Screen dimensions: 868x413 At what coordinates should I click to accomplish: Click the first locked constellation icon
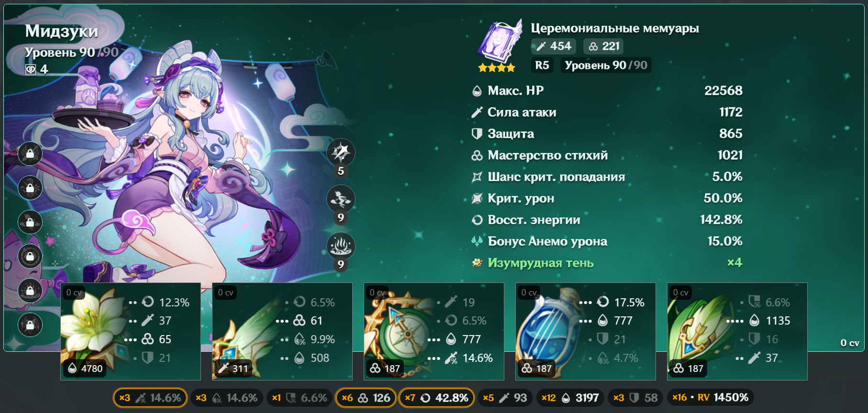pyautogui.click(x=30, y=154)
